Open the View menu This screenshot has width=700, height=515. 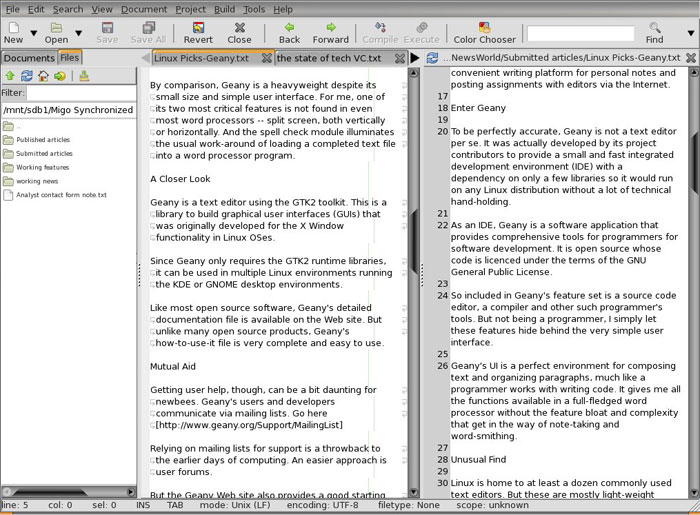(102, 9)
